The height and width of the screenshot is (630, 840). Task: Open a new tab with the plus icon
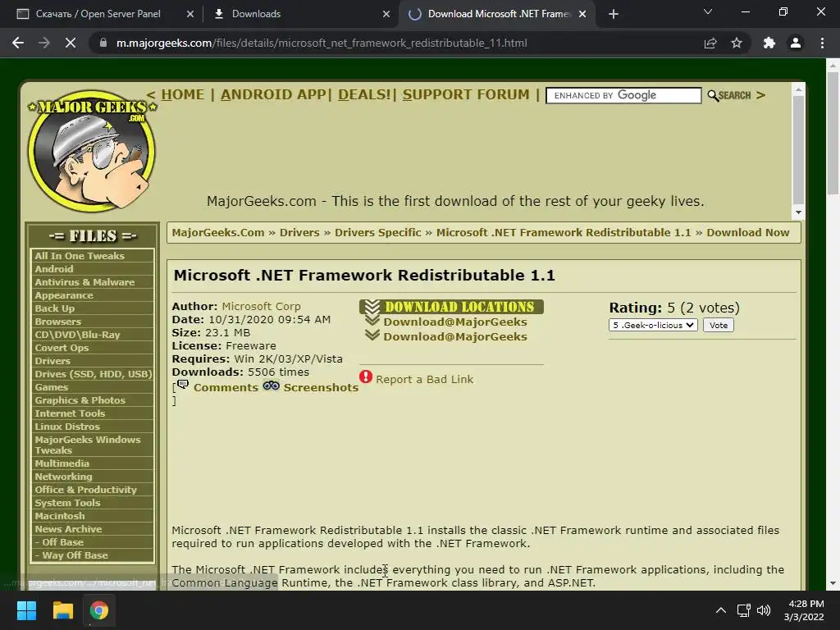click(614, 14)
